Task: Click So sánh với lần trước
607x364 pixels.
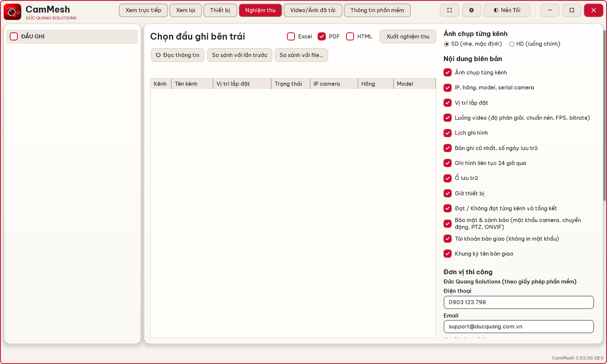Action: click(x=240, y=55)
